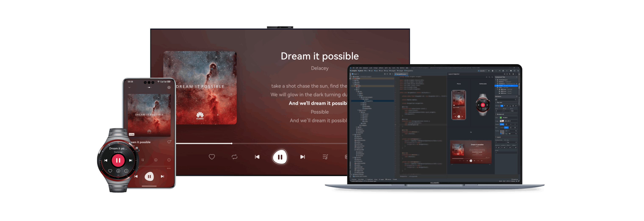Expand the watch bottom chevron
644x221 pixels.
[x=118, y=175]
